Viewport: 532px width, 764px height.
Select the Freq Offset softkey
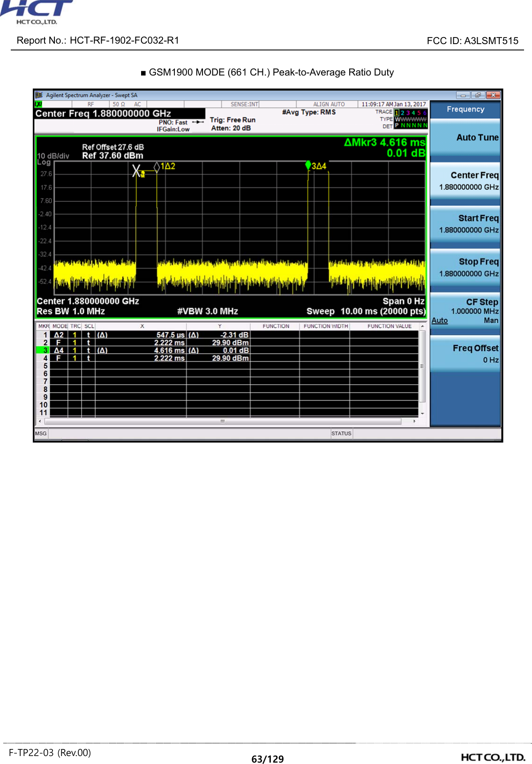click(x=465, y=354)
